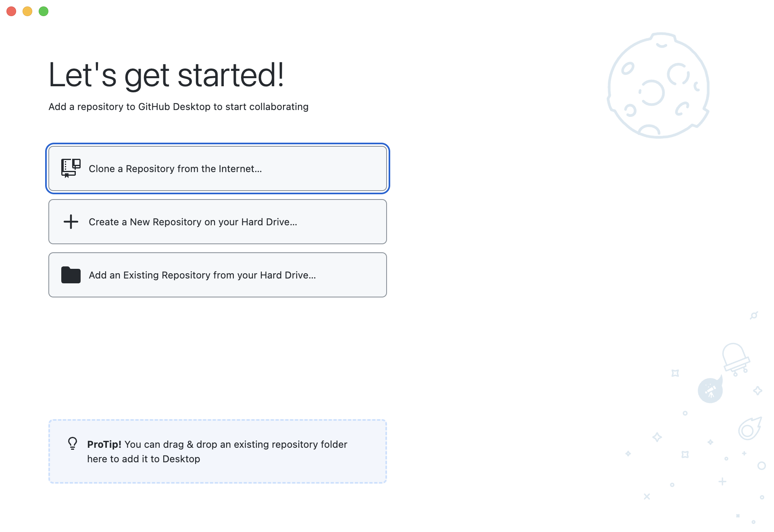Minimize the window with yellow button
This screenshot has width=774, height=532.
[x=27, y=11]
